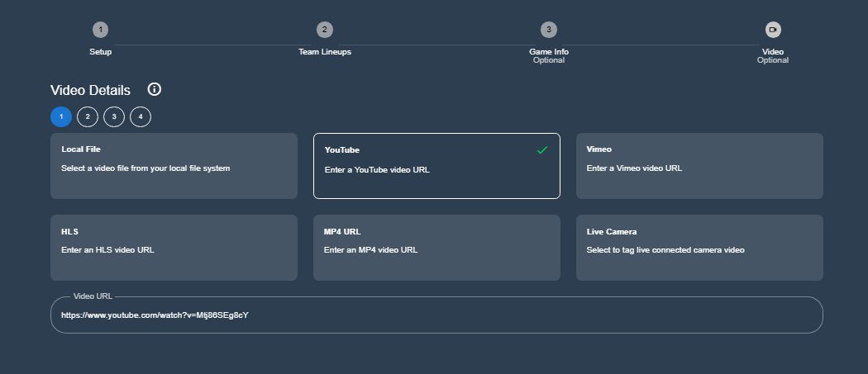This screenshot has width=868, height=374.
Task: Click the green checkmark on YouTube
Action: [x=542, y=150]
